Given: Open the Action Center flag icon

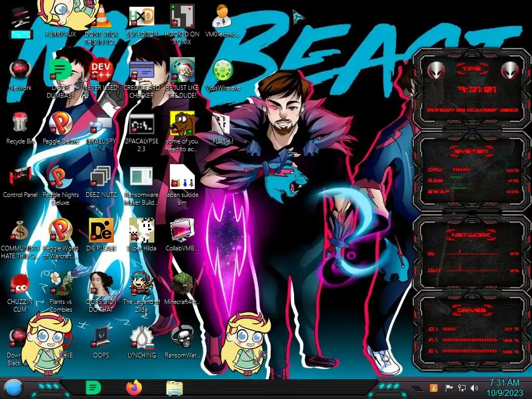Looking at the screenshot, I should [x=449, y=388].
